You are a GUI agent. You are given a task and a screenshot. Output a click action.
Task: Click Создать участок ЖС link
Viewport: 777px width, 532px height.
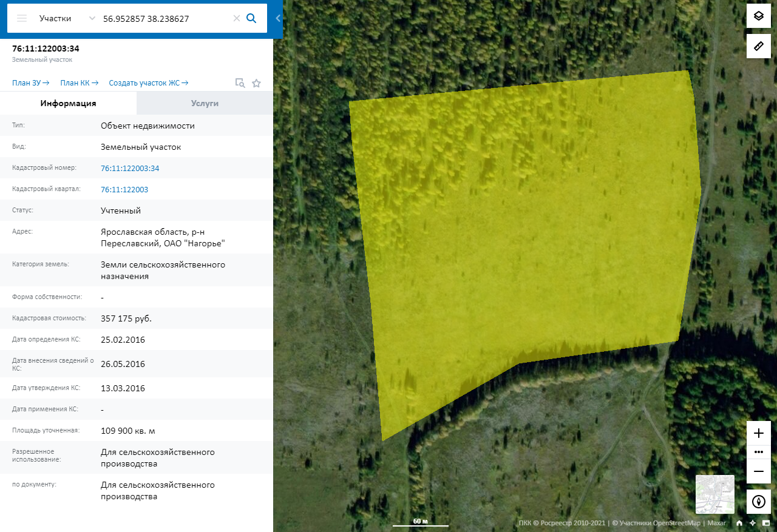point(148,83)
